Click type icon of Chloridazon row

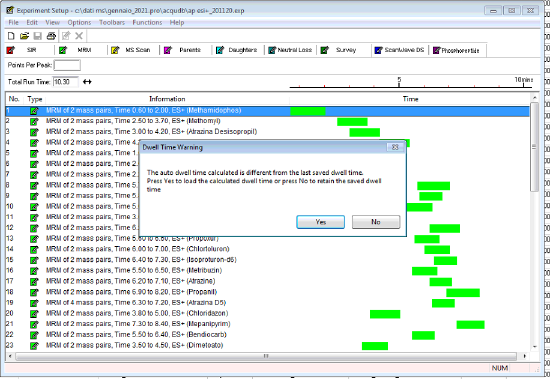pos(34,313)
